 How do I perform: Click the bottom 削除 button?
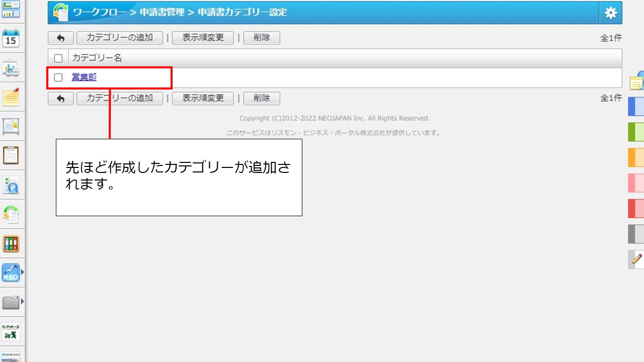262,99
